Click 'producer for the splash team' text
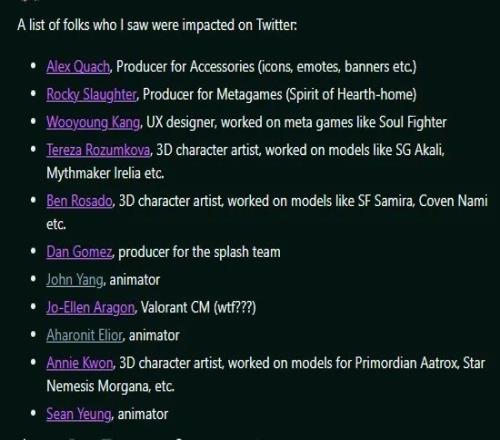This screenshot has width=500, height=440. pyautogui.click(x=199, y=252)
